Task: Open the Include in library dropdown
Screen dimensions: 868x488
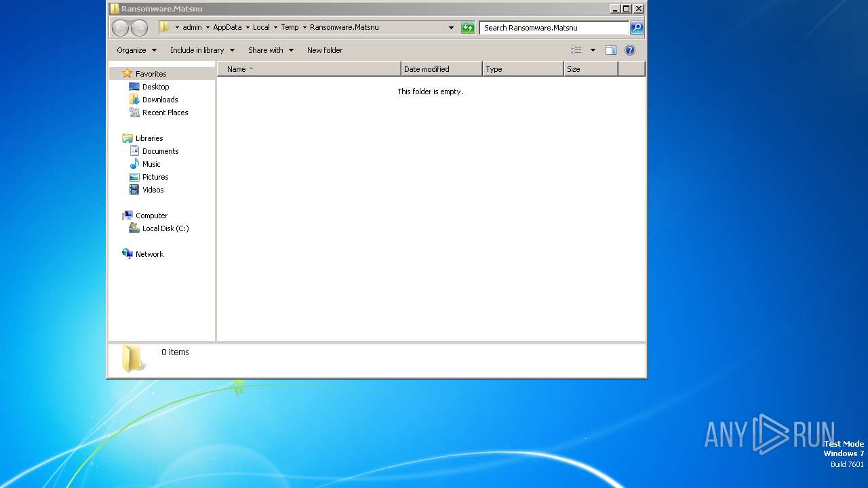Action: 202,50
